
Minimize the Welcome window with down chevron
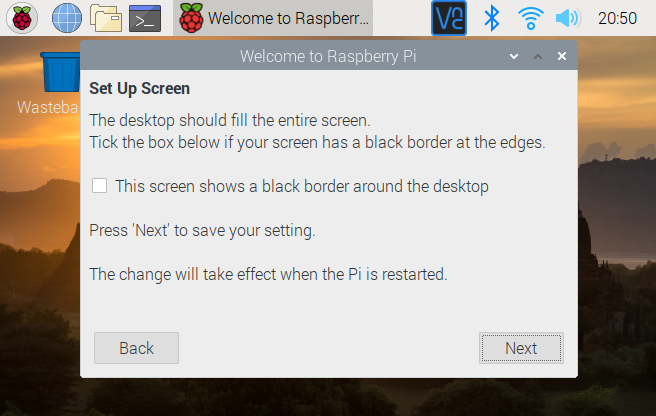pos(514,56)
